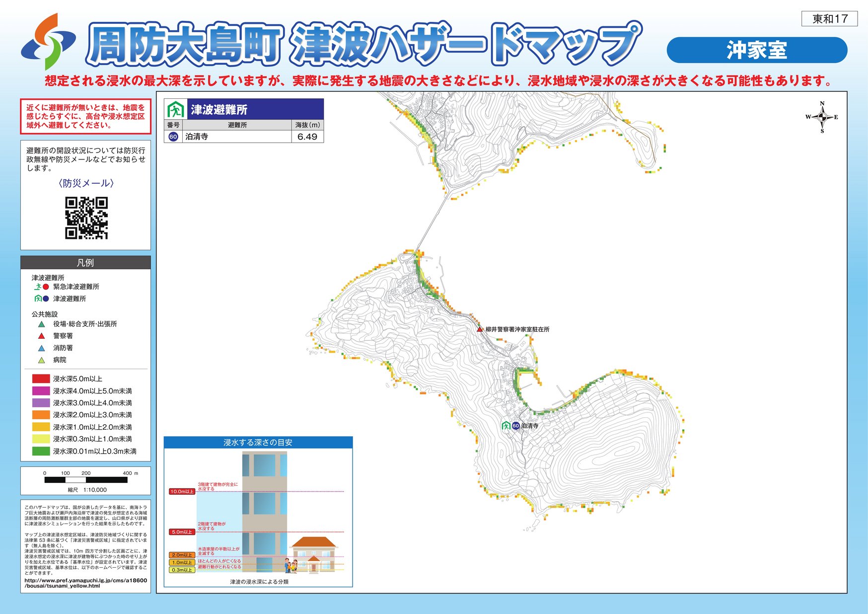Click the 海抜(m) column header

pos(307,125)
